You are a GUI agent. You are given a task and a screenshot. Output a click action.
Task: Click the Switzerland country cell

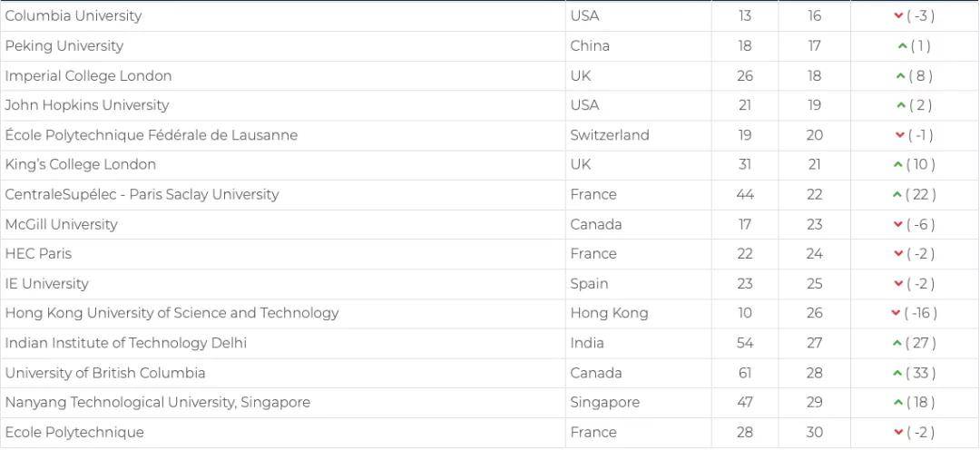point(610,135)
